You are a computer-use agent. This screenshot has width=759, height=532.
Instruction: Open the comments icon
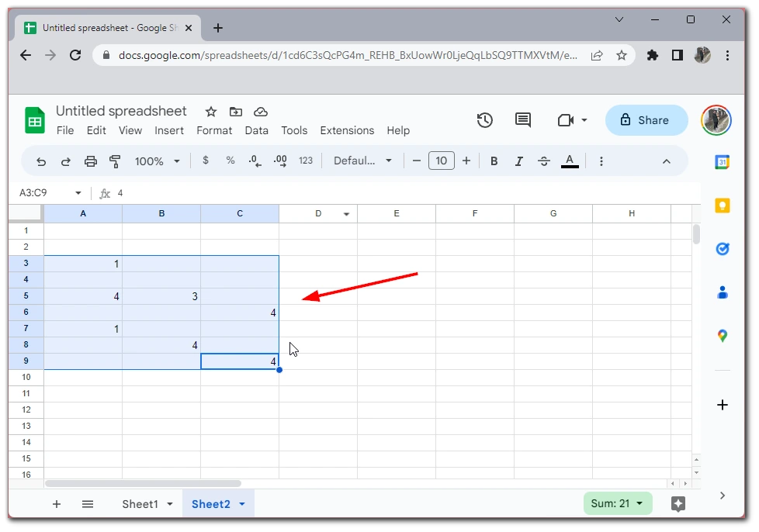coord(523,120)
